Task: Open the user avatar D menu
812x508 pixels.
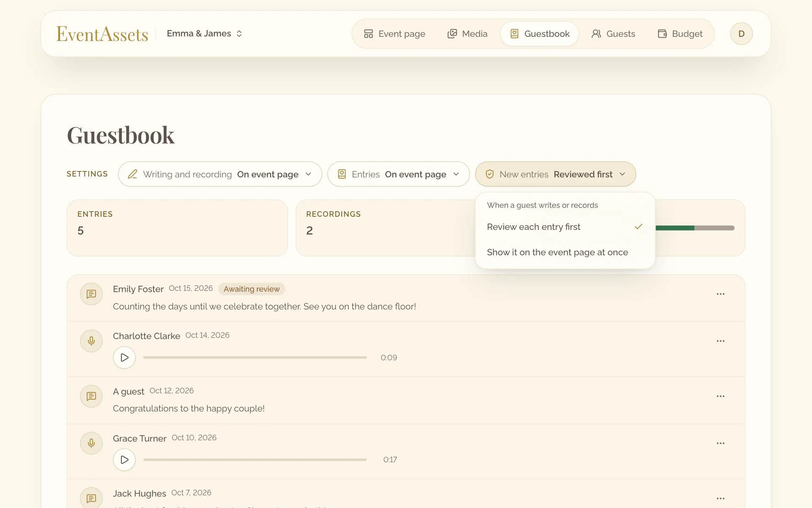Action: tap(741, 34)
